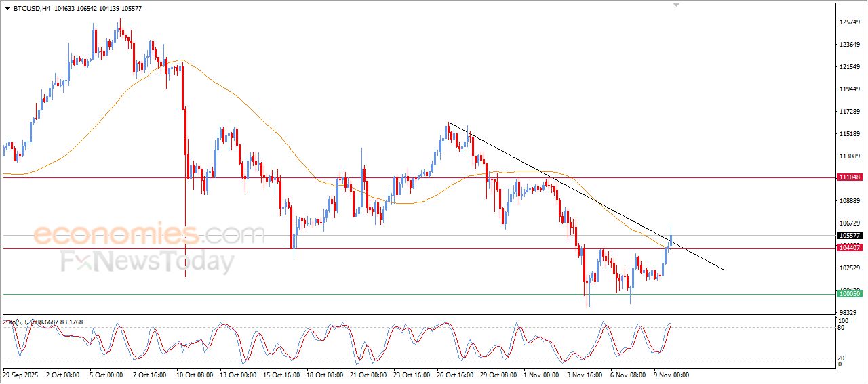Click the 117289 value on price axis

pyautogui.click(x=850, y=112)
